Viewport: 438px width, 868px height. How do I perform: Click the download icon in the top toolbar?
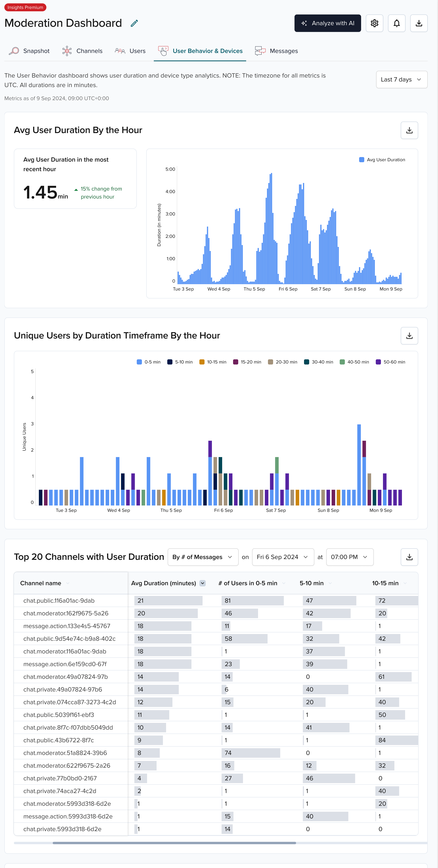coord(419,23)
